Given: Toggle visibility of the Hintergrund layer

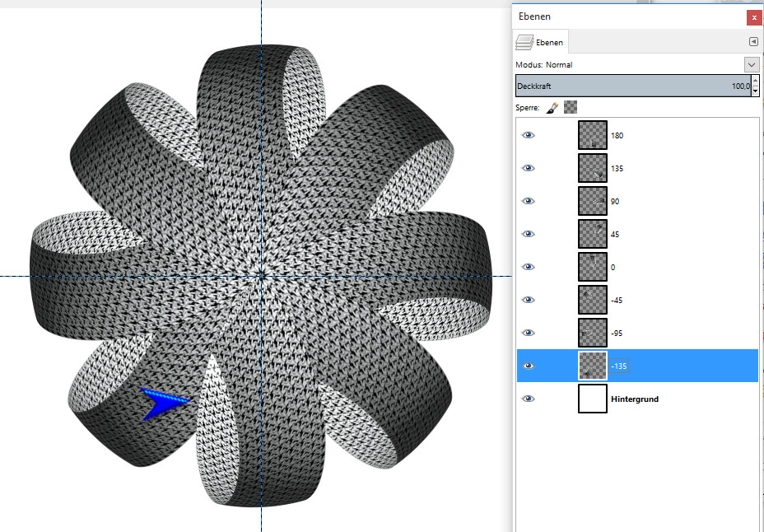Looking at the screenshot, I should [529, 399].
